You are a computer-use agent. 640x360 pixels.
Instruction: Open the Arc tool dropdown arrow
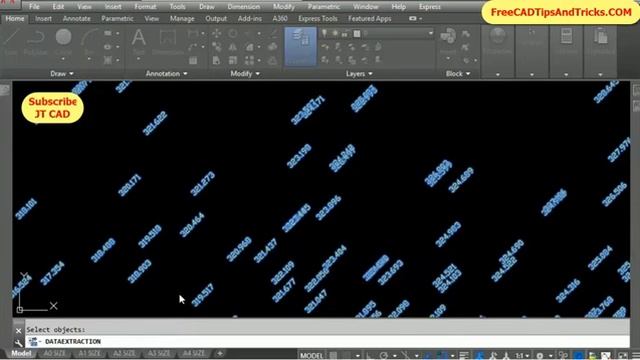(x=89, y=60)
